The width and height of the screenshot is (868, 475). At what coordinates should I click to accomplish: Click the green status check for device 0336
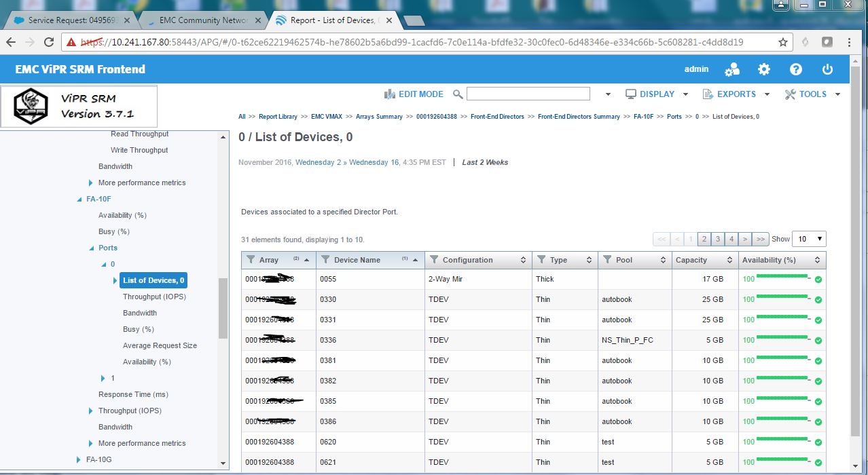tap(818, 341)
